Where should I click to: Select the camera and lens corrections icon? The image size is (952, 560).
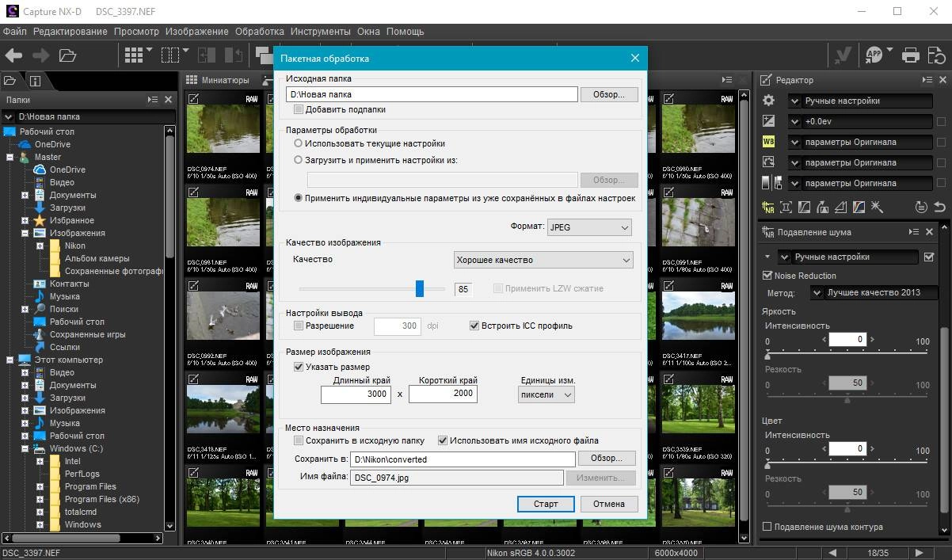pyautogui.click(x=786, y=208)
